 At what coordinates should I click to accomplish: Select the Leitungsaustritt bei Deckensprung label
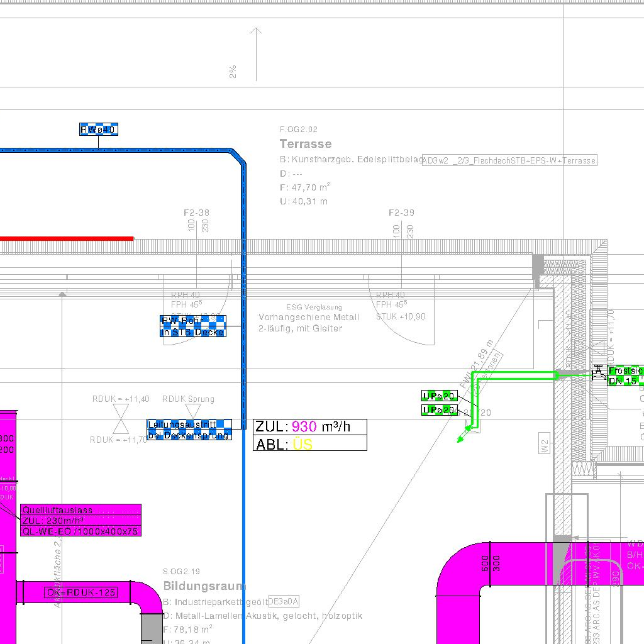point(189,430)
